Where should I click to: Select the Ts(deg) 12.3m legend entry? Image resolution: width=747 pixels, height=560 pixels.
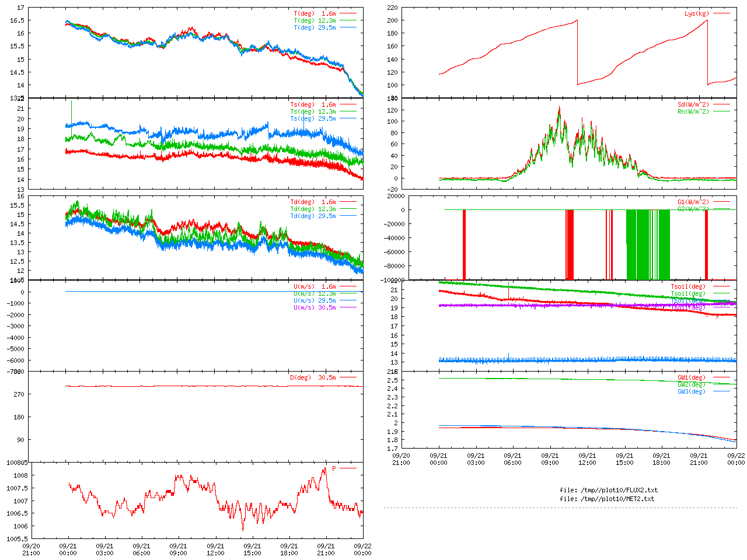[x=313, y=111]
